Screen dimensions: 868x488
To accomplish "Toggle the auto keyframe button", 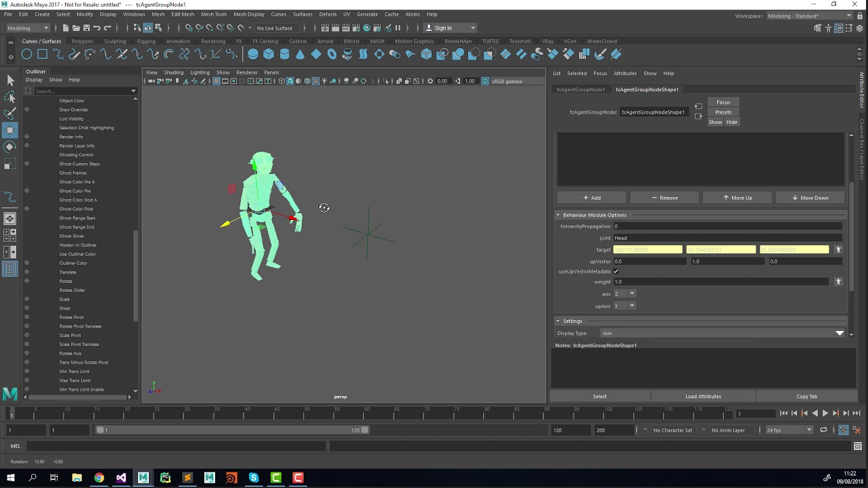I will [843, 430].
